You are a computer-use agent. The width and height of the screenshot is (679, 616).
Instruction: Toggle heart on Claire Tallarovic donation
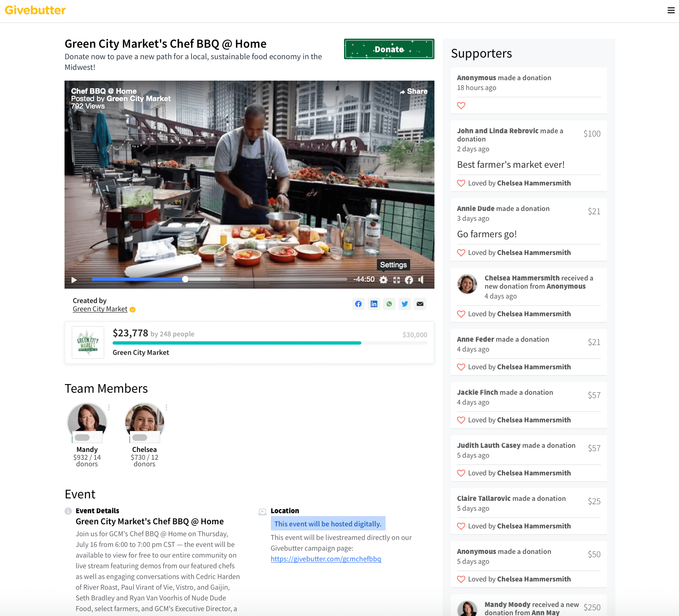coord(461,526)
